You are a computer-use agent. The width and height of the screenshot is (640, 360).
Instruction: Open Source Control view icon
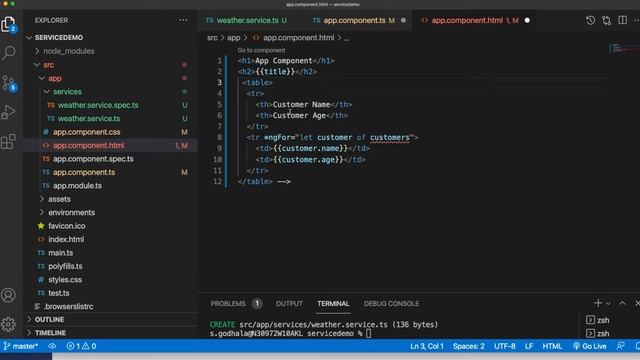pos(8,83)
